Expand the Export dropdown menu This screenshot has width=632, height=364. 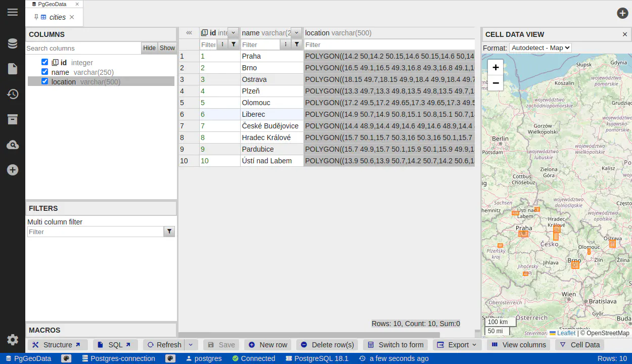click(x=457, y=345)
